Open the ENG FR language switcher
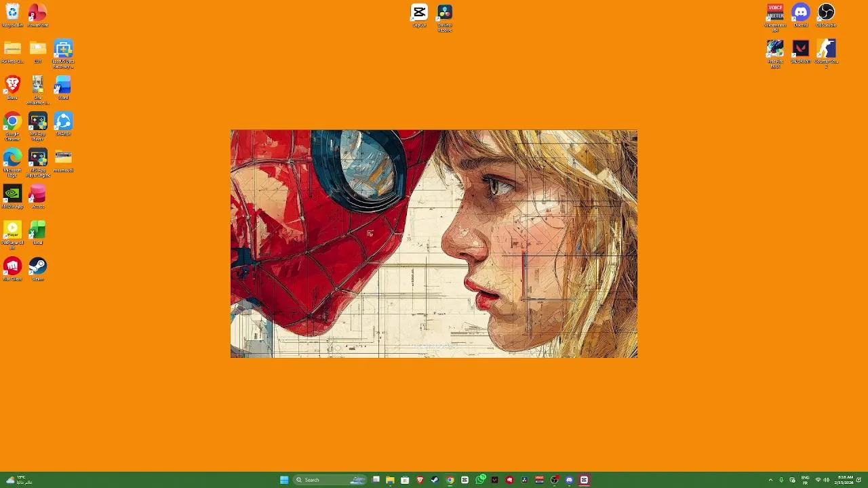The image size is (868, 488). coord(805,480)
